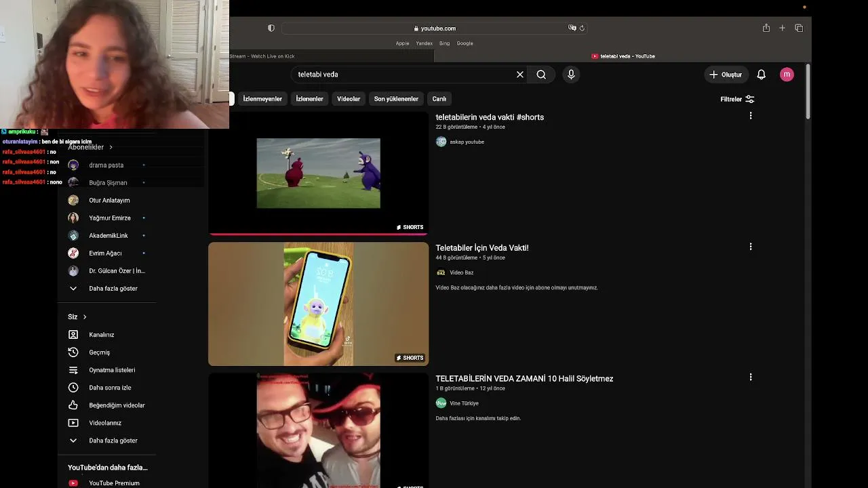Image resolution: width=868 pixels, height=488 pixels.
Task: Clear the YouTube search text
Action: point(520,75)
